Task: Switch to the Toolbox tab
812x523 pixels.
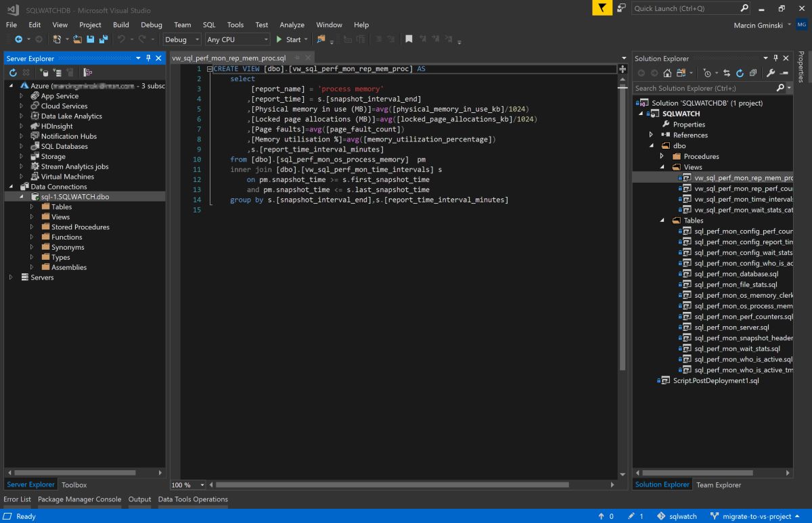Action: (74, 484)
